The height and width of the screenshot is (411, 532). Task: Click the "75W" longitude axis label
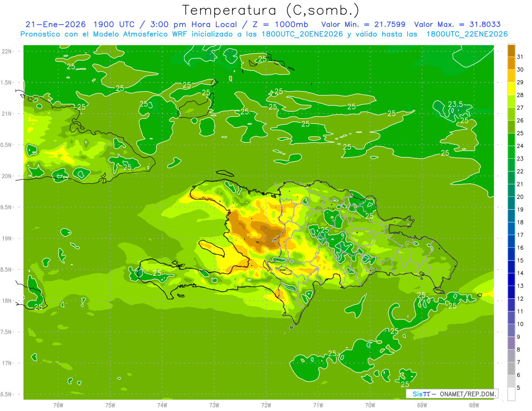click(x=110, y=405)
